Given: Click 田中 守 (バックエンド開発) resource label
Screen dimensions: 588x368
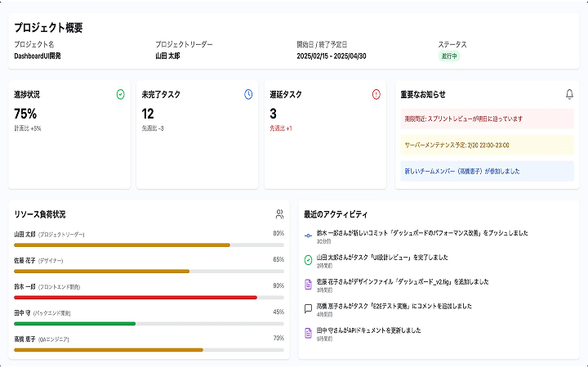Looking at the screenshot, I should [x=42, y=312].
